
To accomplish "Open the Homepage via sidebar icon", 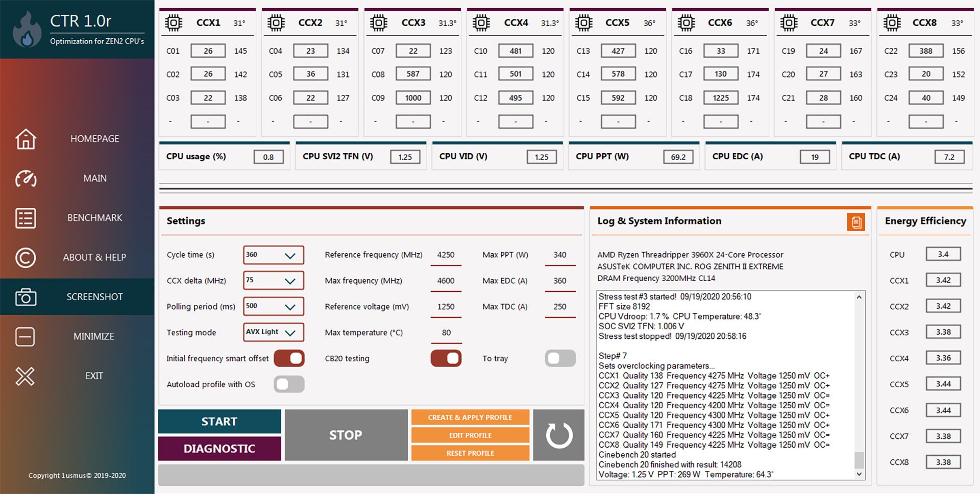I will 24,138.
